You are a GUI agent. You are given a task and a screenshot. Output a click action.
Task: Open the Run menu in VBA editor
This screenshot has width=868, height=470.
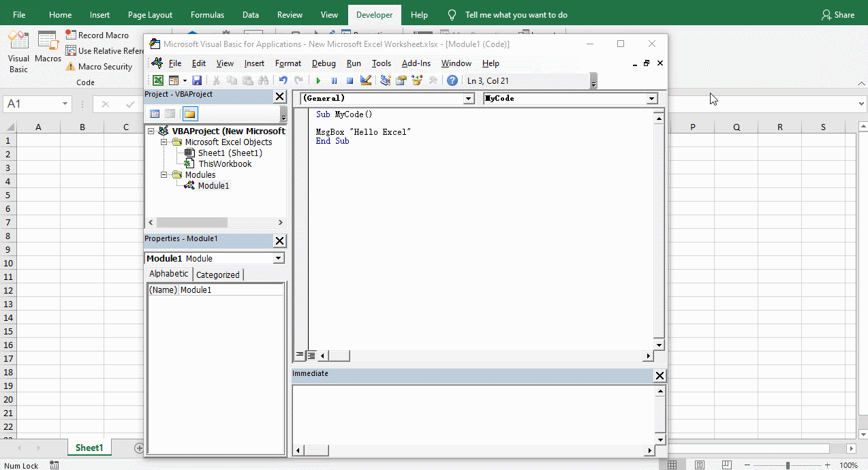pos(354,63)
